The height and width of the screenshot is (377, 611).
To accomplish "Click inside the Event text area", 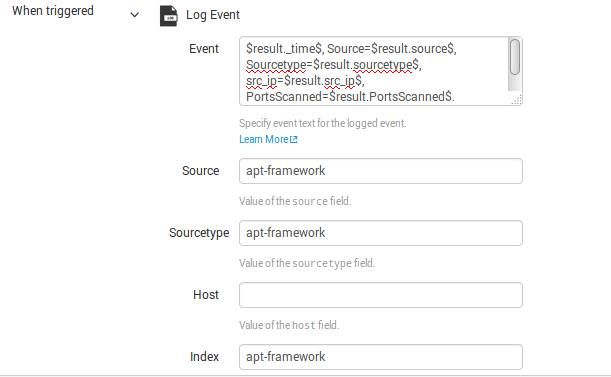I will [x=374, y=71].
